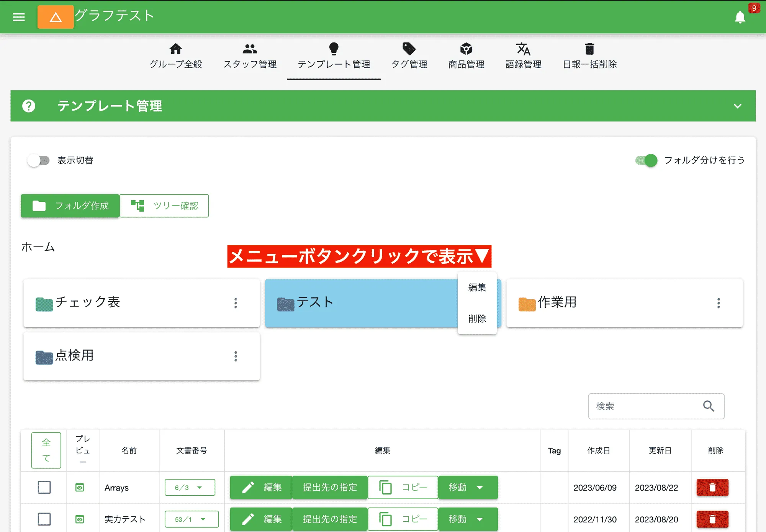
Task: Open the 6/3 document number dropdown
Action: (x=190, y=488)
